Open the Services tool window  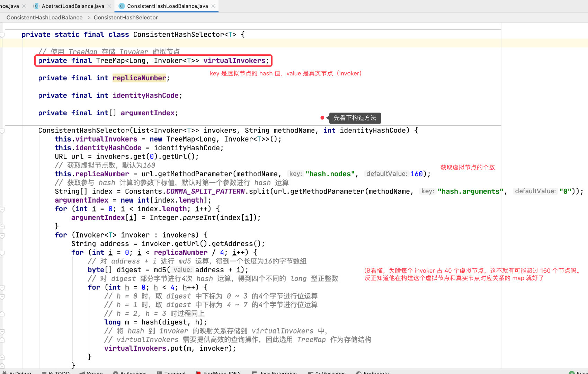click(x=130, y=373)
